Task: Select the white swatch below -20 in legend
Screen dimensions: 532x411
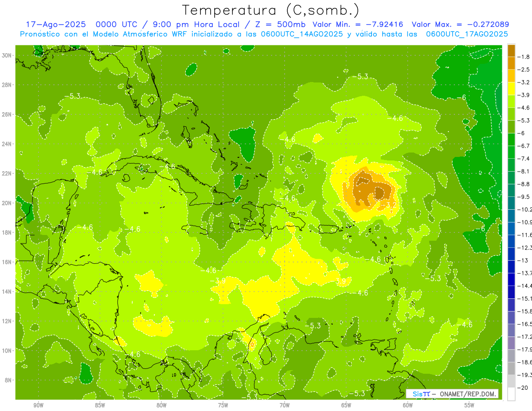Action: [x=511, y=394]
